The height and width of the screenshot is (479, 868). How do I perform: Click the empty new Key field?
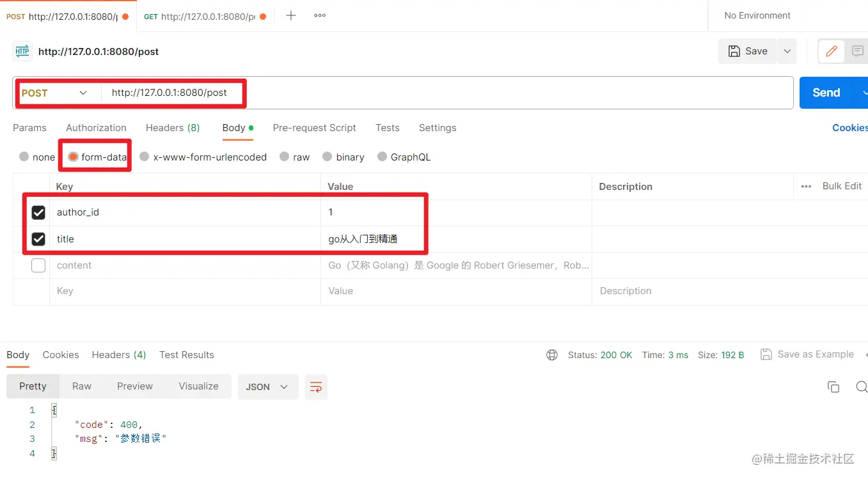(x=185, y=291)
